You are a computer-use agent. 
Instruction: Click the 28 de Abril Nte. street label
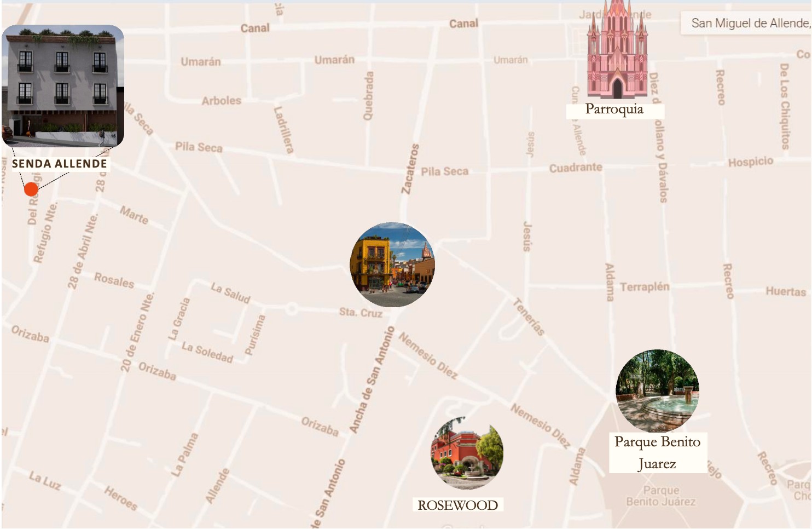pyautogui.click(x=83, y=251)
